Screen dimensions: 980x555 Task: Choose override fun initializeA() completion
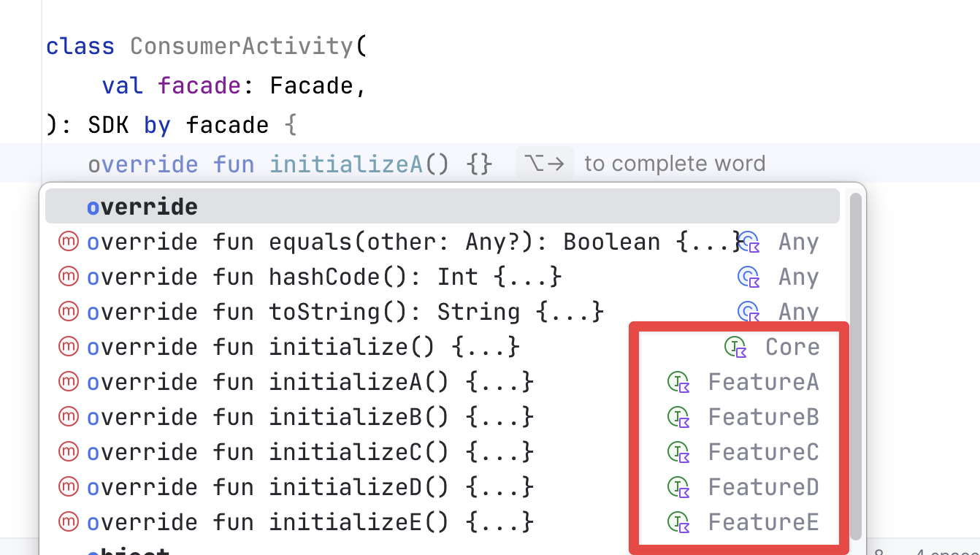tap(310, 382)
